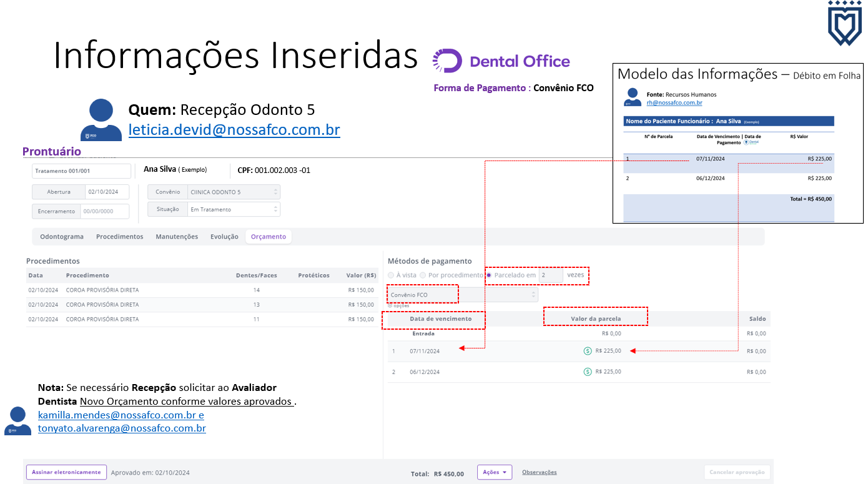Viewport: 868px width, 484px height.
Task: Click the Recursos Humanos avatar icon
Action: click(x=633, y=97)
